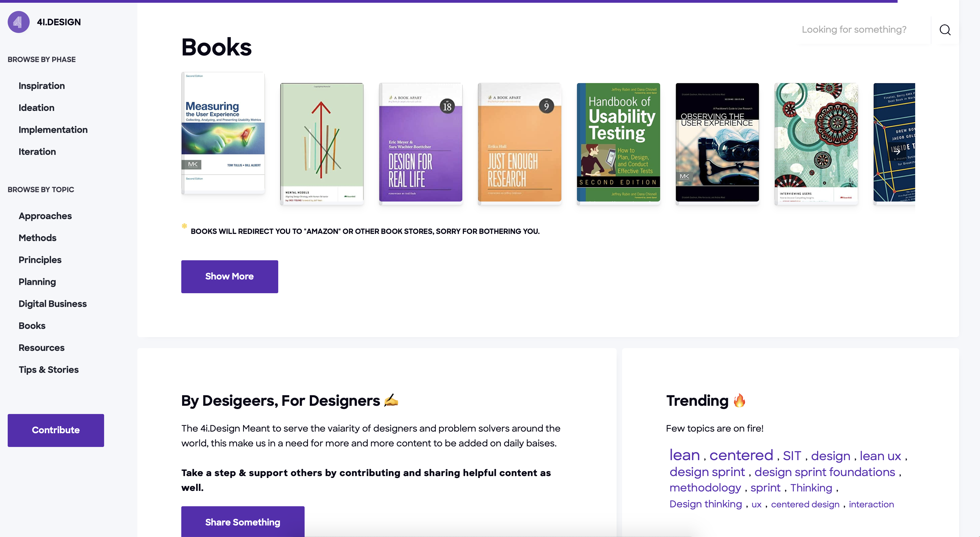Navigate to Digital Business topic
The image size is (980, 537).
(x=52, y=304)
